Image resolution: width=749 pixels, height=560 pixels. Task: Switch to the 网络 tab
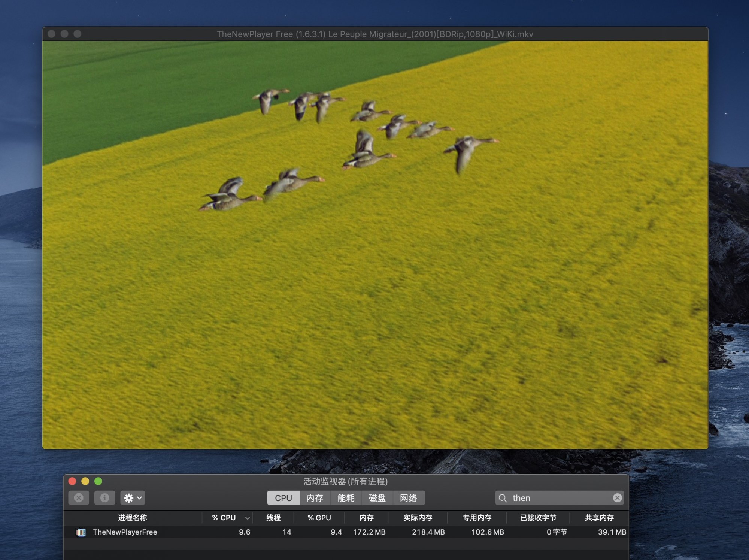click(409, 498)
